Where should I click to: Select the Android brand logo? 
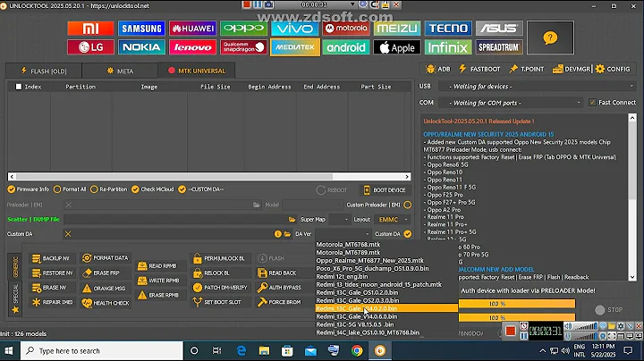346,47
